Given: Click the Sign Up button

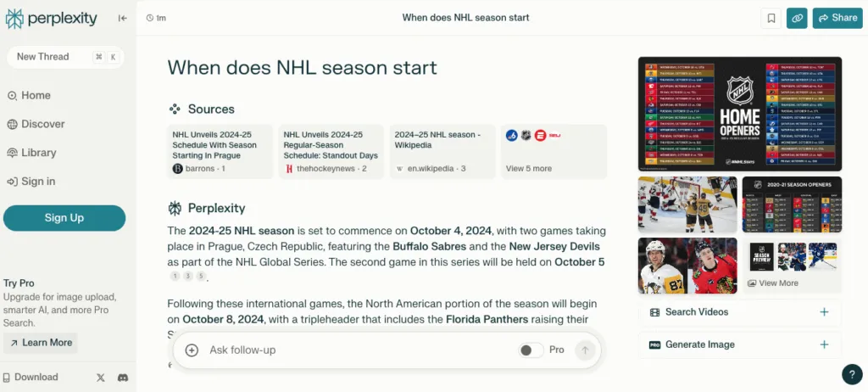Looking at the screenshot, I should pos(64,218).
